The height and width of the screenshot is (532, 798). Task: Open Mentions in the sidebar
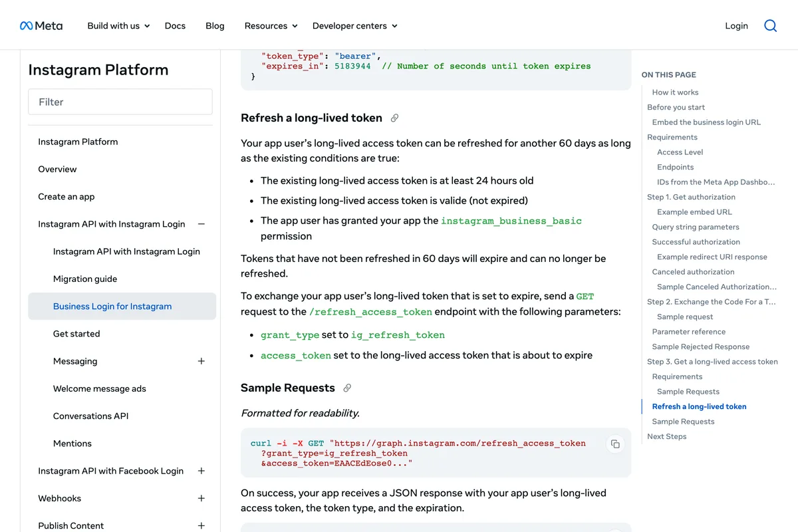pos(72,444)
